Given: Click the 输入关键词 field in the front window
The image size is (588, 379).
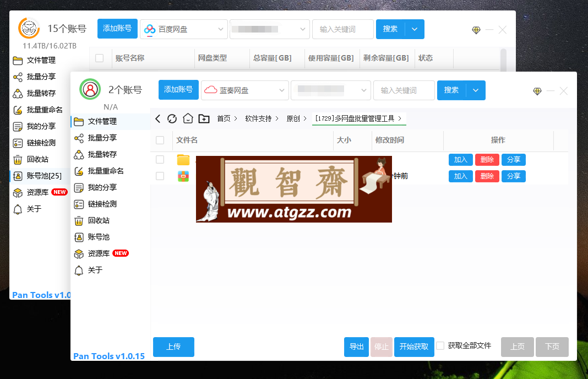Looking at the screenshot, I should 404,90.
